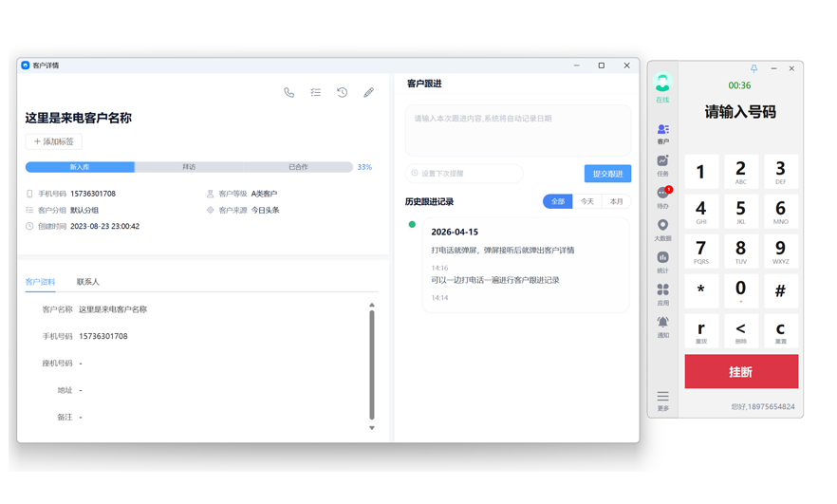Open the 客户 sidebar icon in the dialer
837x504 pixels.
663,134
